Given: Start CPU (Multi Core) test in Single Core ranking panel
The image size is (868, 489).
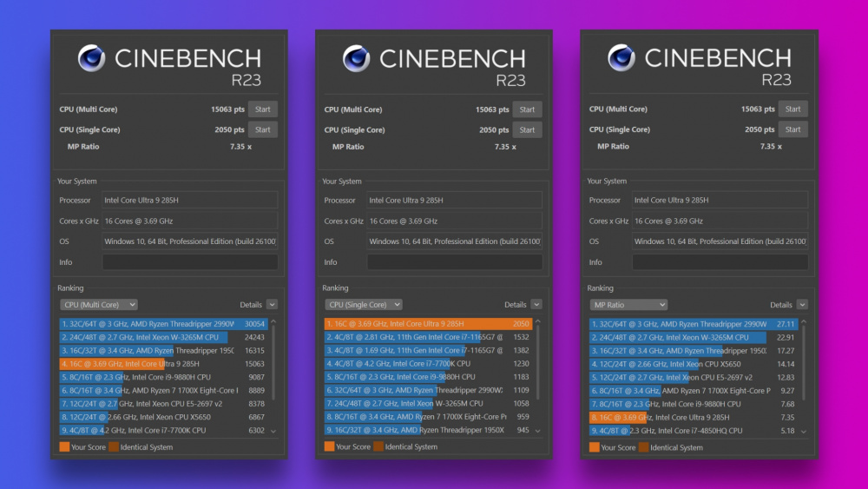Looking at the screenshot, I should pyautogui.click(x=527, y=109).
